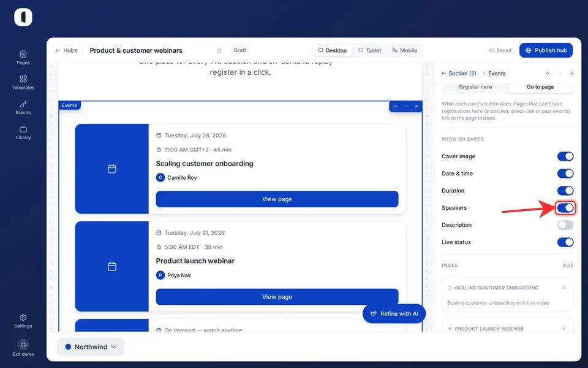Click the Scaling customer onboarding cover thumbnail
The image size is (588, 368).
(x=111, y=169)
